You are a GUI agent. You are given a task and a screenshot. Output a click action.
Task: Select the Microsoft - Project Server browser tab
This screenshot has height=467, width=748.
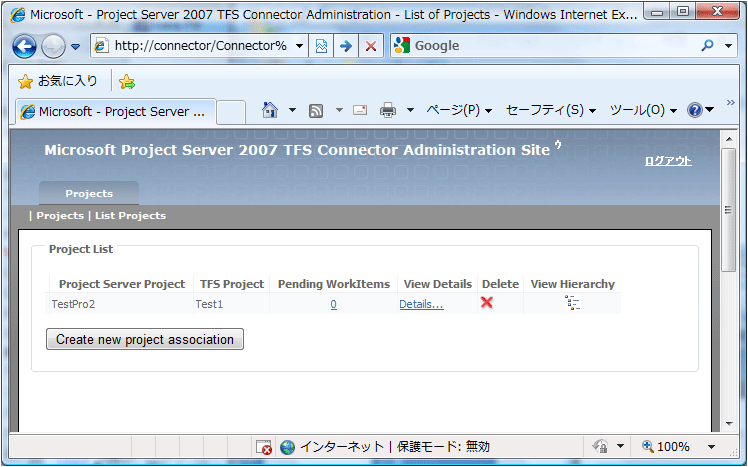click(116, 112)
